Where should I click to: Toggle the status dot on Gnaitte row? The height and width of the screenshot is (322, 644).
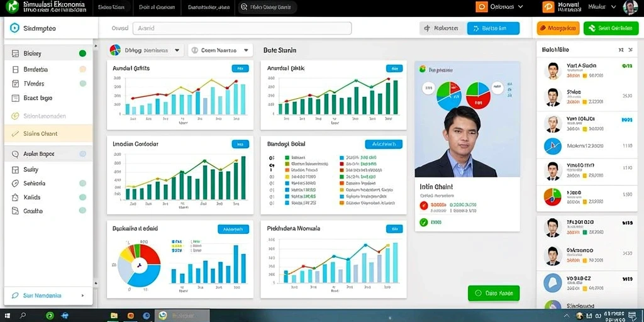tap(82, 211)
